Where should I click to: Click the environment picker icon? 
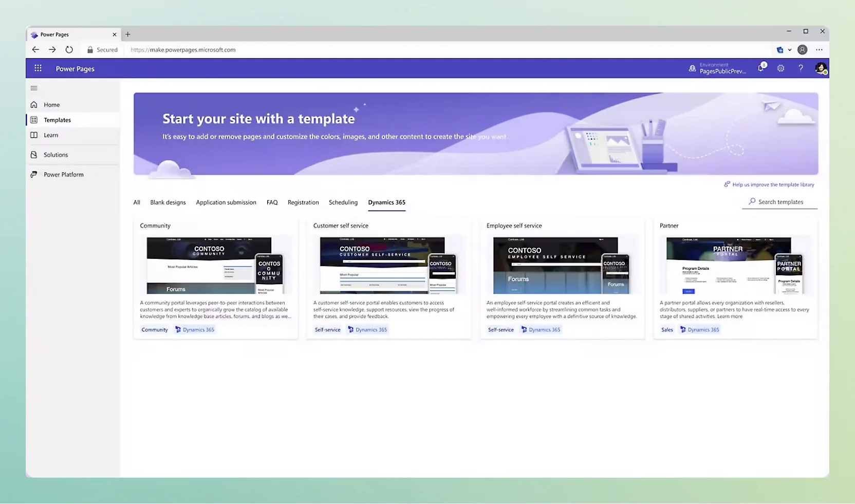point(692,68)
